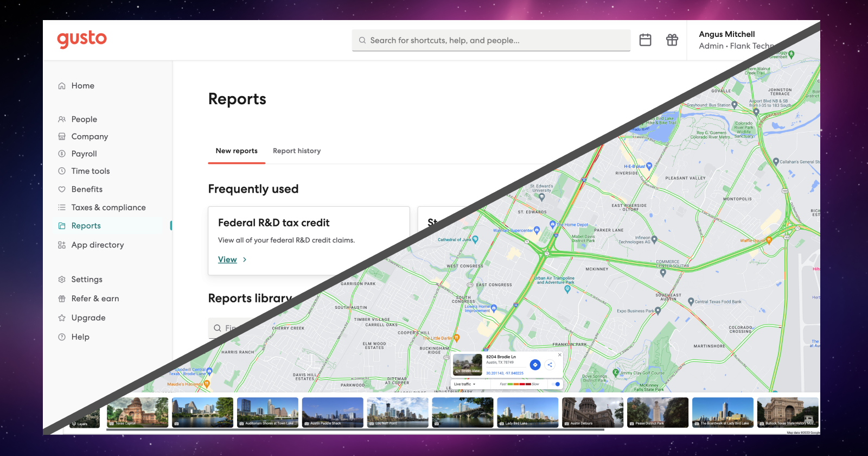The width and height of the screenshot is (868, 456).
Task: Click the share icon on the location card
Action: pyautogui.click(x=550, y=365)
